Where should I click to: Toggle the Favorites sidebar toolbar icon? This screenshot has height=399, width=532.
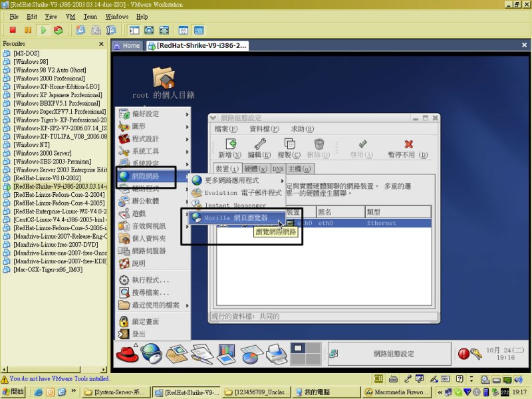click(134, 30)
